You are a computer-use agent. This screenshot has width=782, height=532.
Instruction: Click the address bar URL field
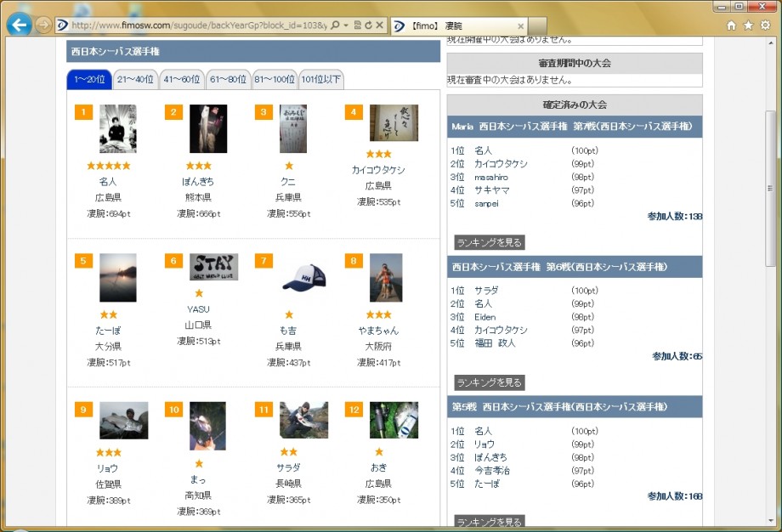(200, 25)
